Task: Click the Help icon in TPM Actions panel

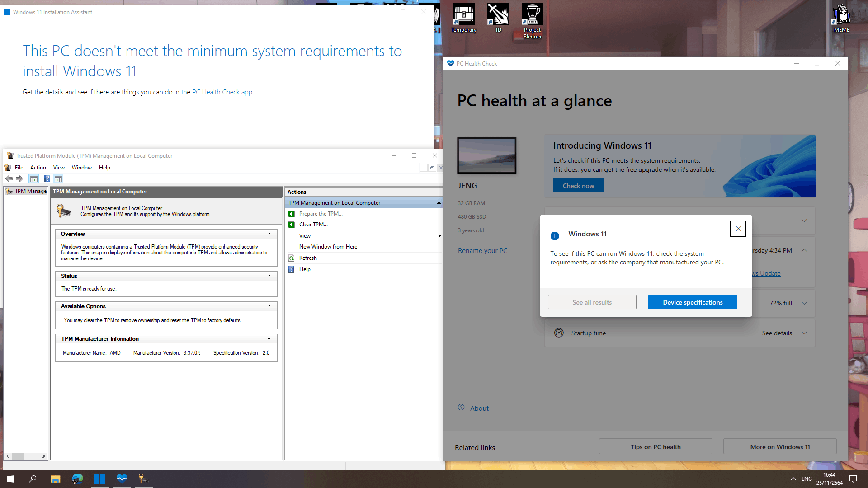Action: tap(292, 269)
